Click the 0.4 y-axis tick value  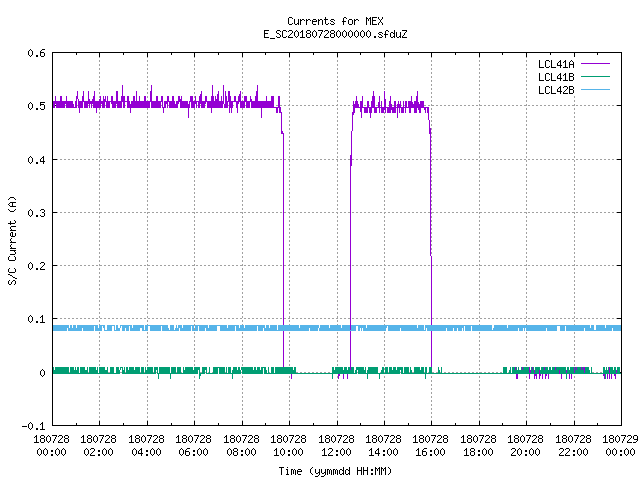pos(36,160)
